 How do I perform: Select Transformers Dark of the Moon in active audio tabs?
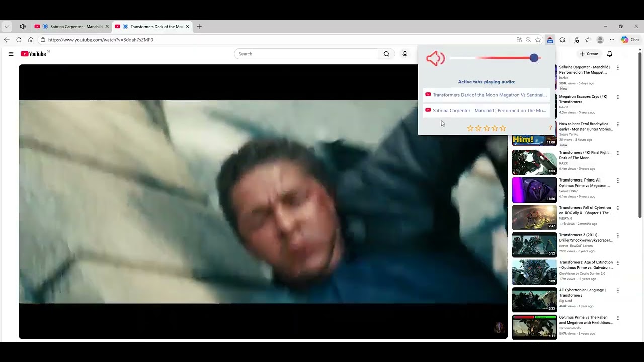[x=487, y=95]
